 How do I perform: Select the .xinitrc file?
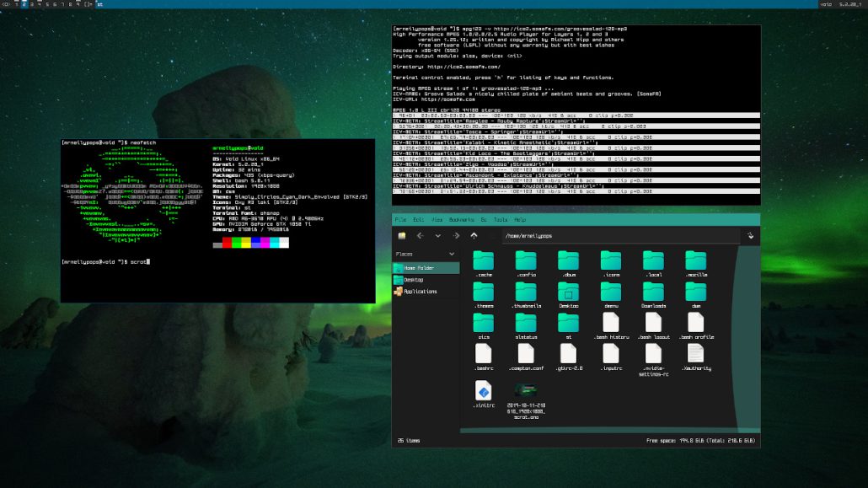(483, 390)
